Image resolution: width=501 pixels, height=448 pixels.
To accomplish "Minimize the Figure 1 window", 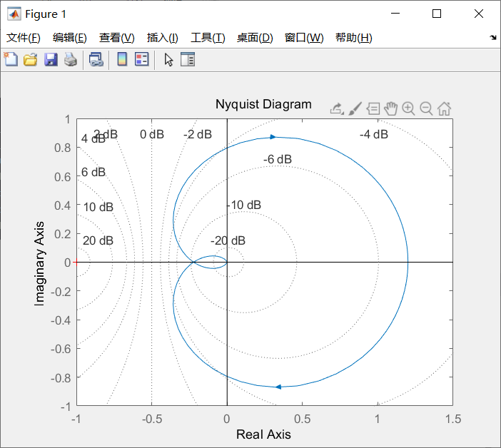I will [395, 14].
